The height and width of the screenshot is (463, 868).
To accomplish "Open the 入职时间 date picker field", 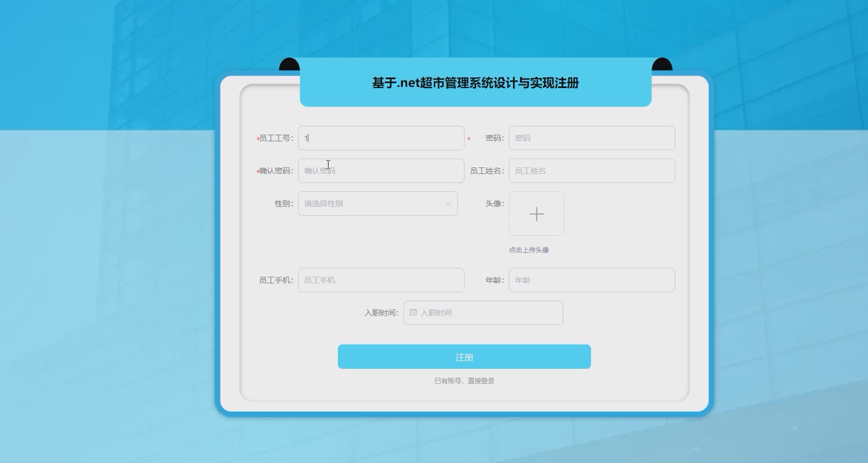I will click(487, 313).
